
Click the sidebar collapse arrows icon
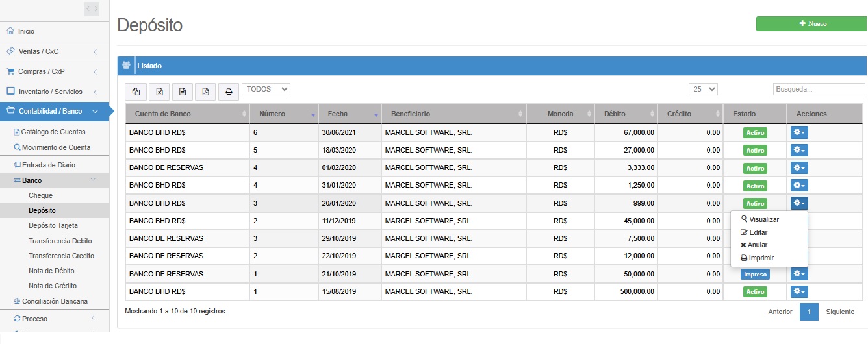pos(92,8)
